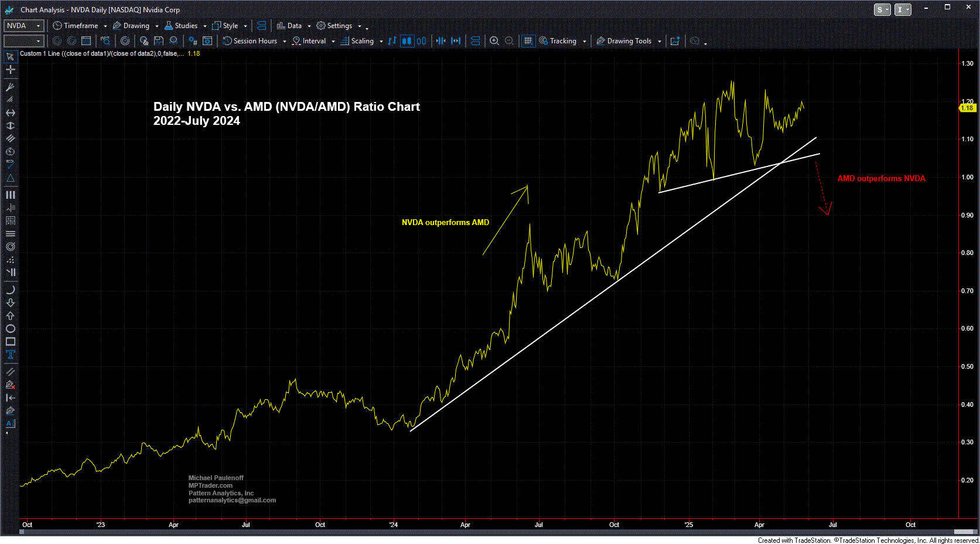The width and height of the screenshot is (980, 544).
Task: Click the NVDA outperforms AMD annotation
Action: (445, 222)
